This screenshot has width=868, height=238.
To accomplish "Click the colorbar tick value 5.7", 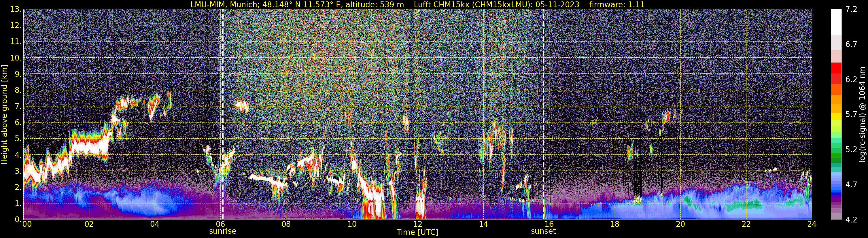I will (x=851, y=114).
